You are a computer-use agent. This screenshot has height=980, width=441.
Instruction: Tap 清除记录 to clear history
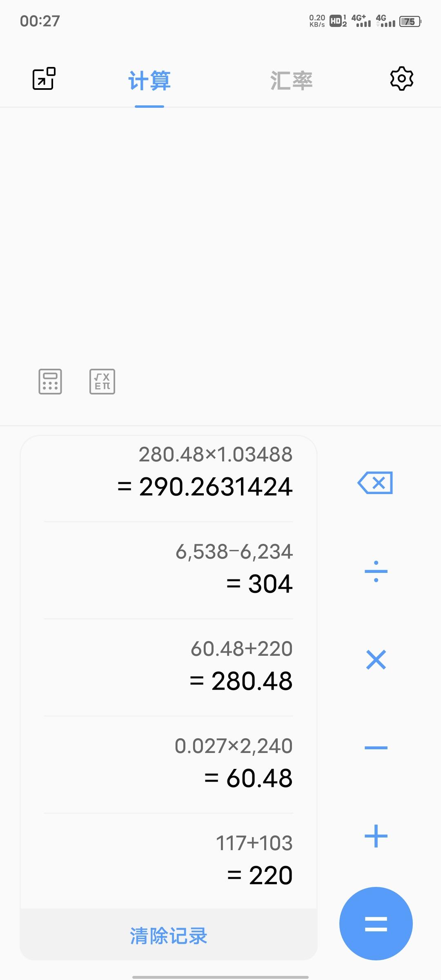coord(169,935)
